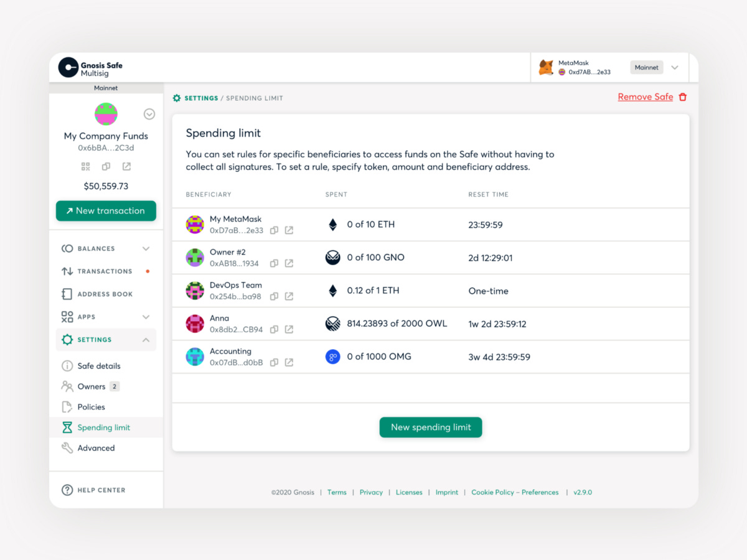Open the Transactions section
The height and width of the screenshot is (560, 747).
click(106, 271)
